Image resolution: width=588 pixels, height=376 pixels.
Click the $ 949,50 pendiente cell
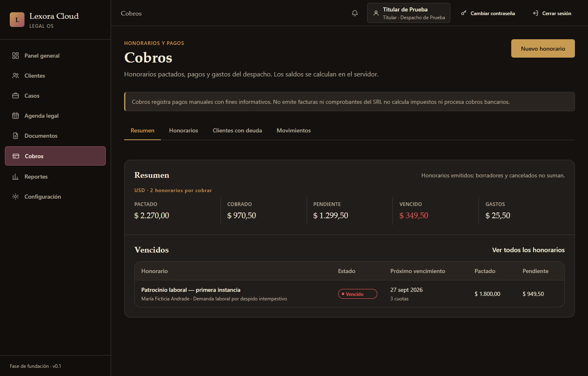coord(533,294)
